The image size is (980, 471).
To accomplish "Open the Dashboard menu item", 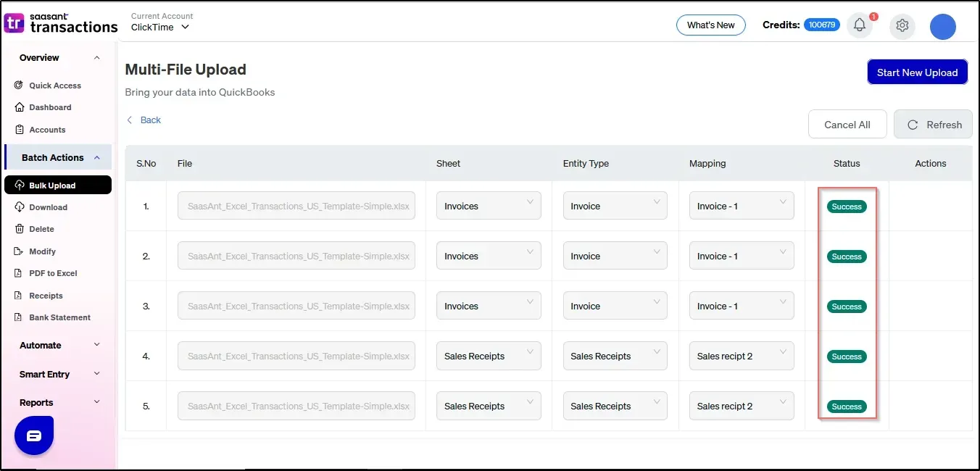I will click(x=50, y=107).
